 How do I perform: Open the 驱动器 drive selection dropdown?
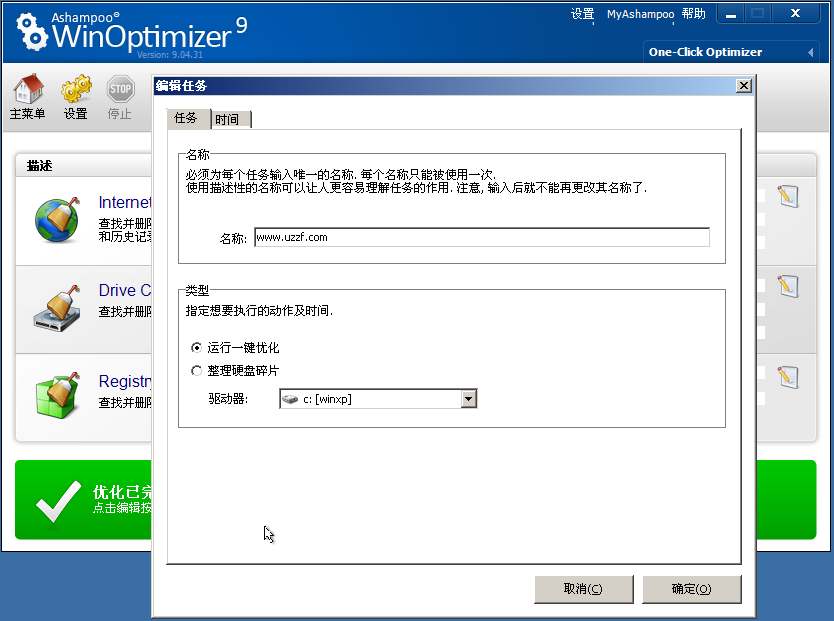(468, 398)
